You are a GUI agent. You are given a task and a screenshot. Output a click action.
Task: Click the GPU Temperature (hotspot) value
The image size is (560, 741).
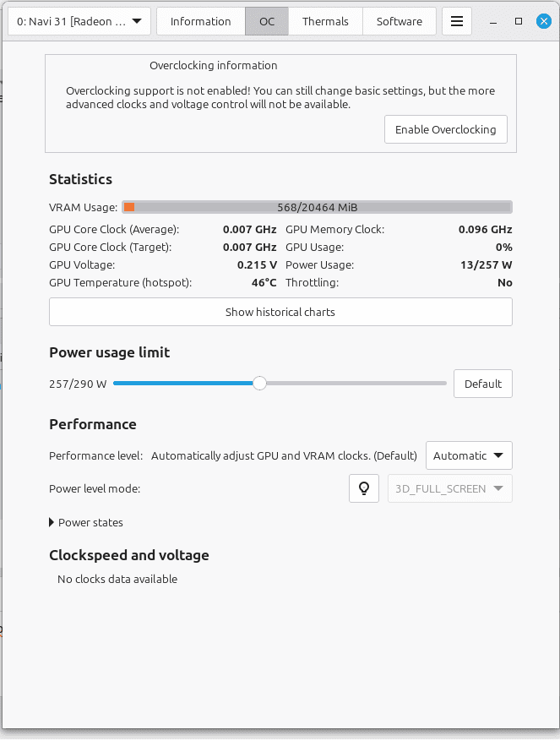(x=264, y=282)
